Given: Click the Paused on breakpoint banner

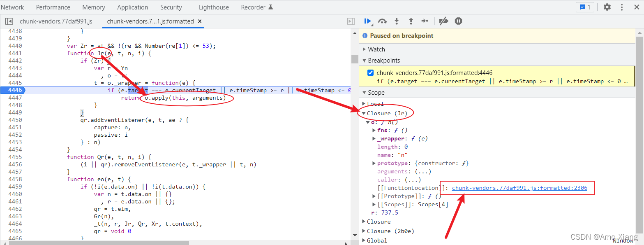Looking at the screenshot, I should (x=497, y=36).
